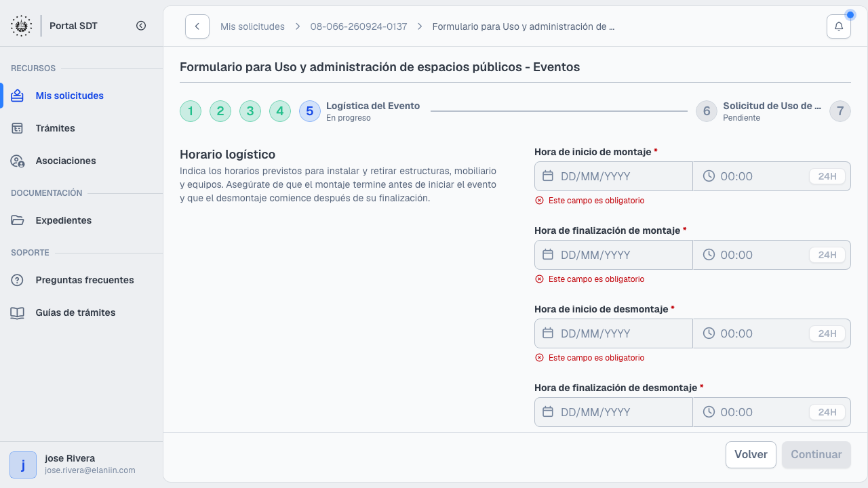Click date field of Hora de inicio de desmontaje
This screenshot has width=868, height=488.
pyautogui.click(x=614, y=333)
